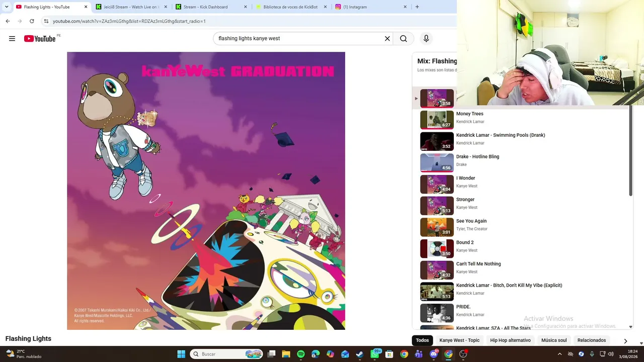Screen dimensions: 644x362
Task: Open Microsoft Store from the taskbar
Action: tap(389, 354)
